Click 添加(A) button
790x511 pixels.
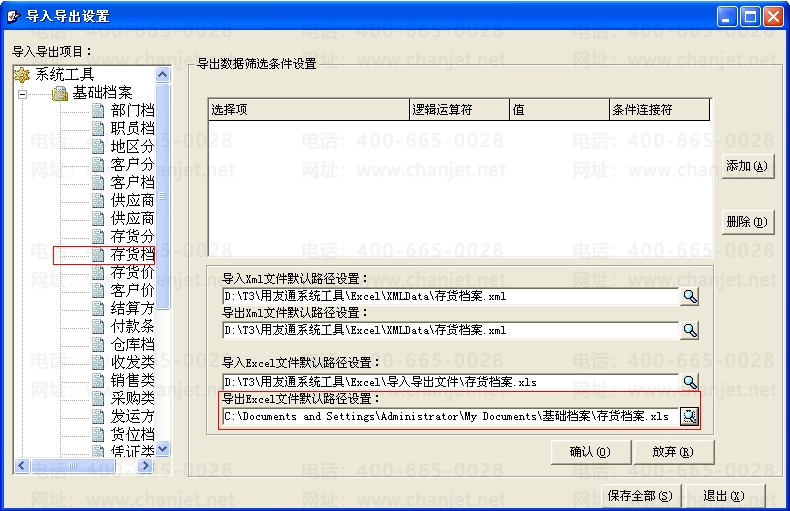coord(747,166)
